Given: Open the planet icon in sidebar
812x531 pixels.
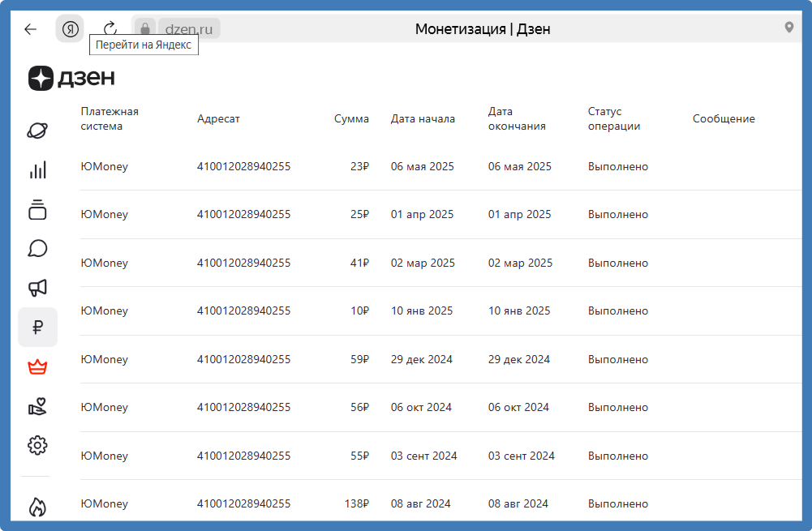Looking at the screenshot, I should [x=37, y=131].
